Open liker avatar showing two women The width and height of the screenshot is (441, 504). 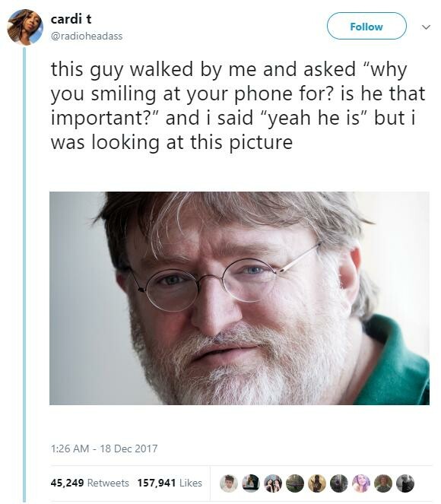(x=273, y=483)
